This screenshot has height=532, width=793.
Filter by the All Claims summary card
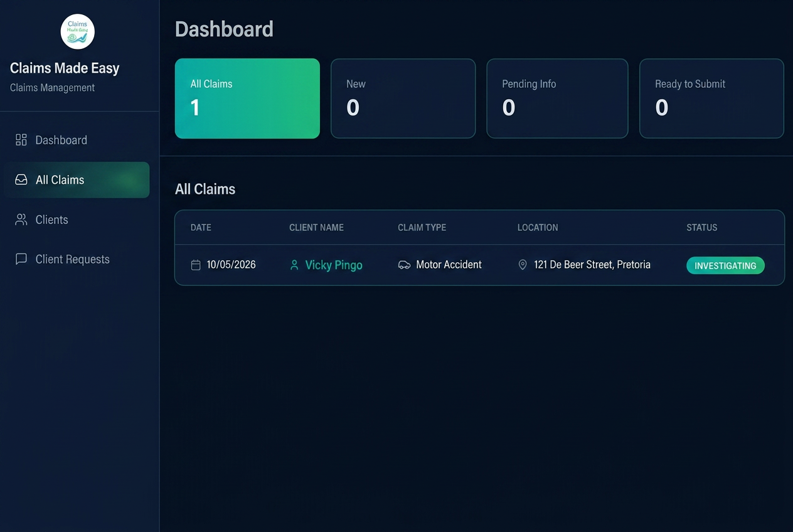(247, 98)
